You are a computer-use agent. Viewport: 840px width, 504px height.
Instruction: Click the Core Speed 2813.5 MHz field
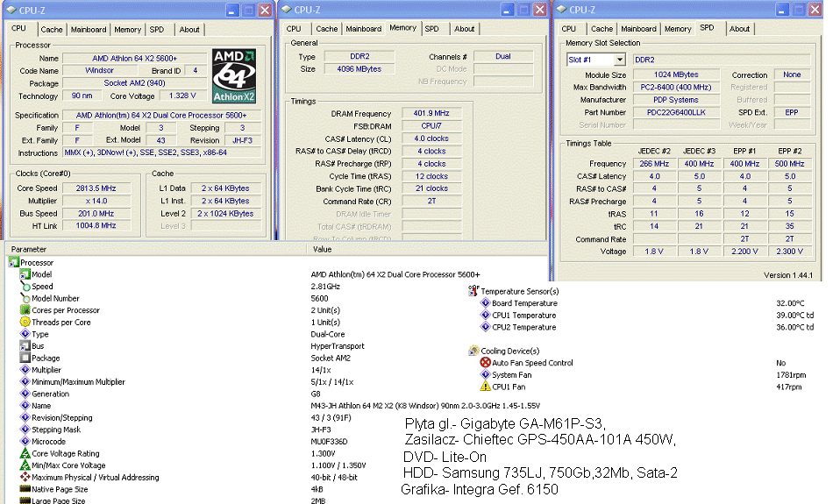[x=96, y=188]
